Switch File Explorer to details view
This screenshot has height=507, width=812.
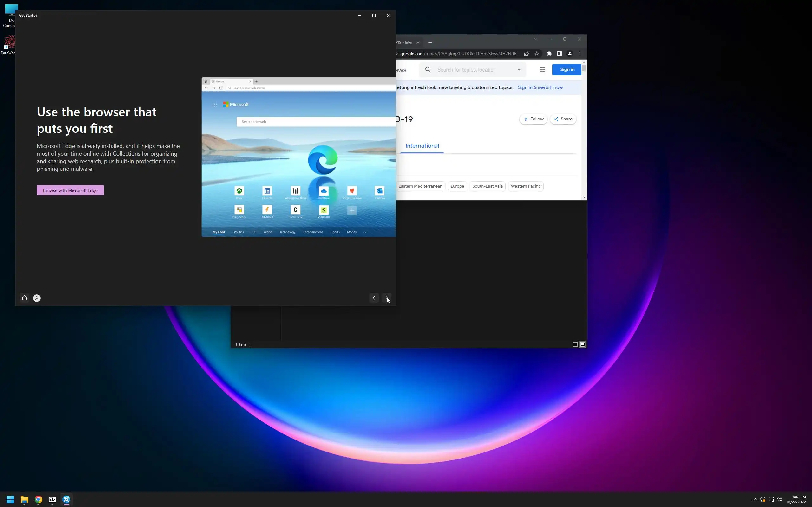coord(575,344)
